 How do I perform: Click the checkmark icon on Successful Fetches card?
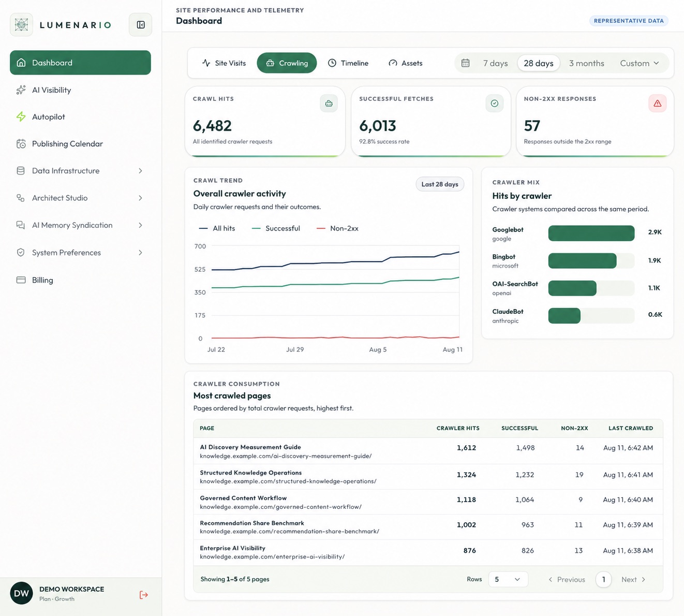click(x=495, y=104)
